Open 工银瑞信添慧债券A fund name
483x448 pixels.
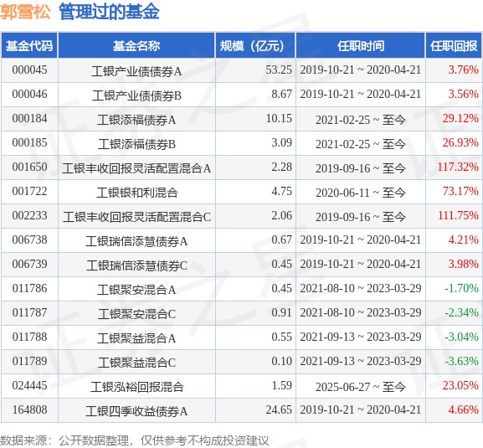pyautogui.click(x=136, y=241)
